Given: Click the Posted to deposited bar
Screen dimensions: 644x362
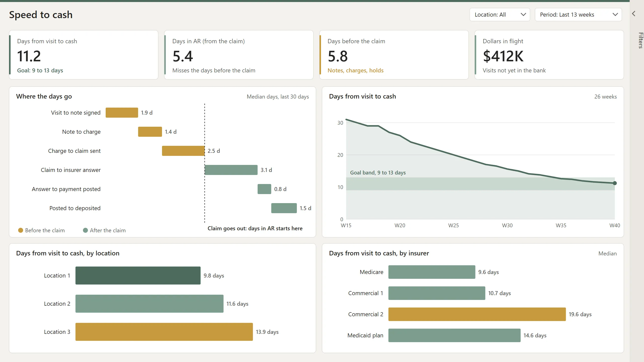Looking at the screenshot, I should [284, 208].
